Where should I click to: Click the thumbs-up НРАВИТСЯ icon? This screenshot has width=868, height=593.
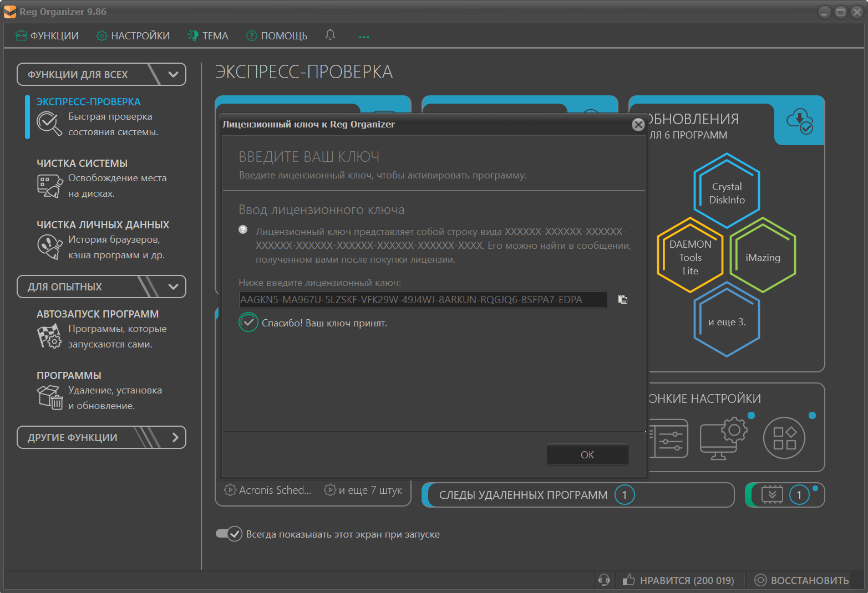pos(628,580)
